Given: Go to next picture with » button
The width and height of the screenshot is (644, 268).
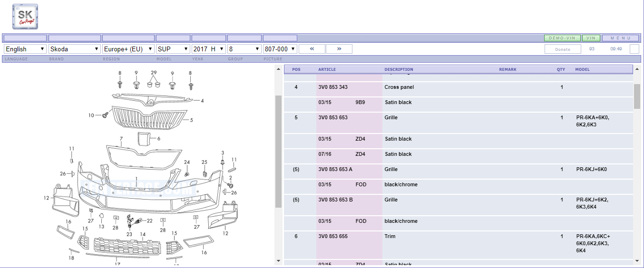Looking at the screenshot, I should pos(339,49).
